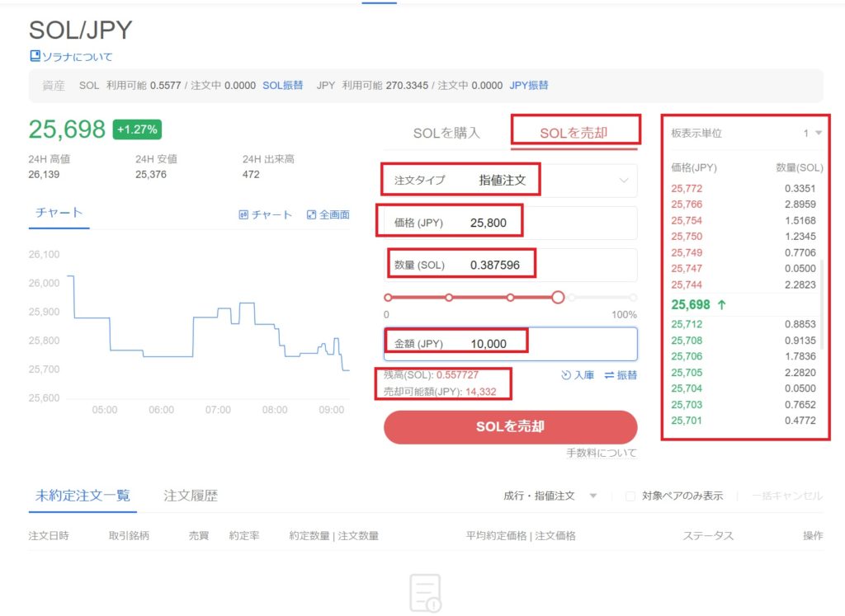Screen dimensions: 845x616
Task: Click the 振替 transfer arrows icon
Action: (610, 375)
